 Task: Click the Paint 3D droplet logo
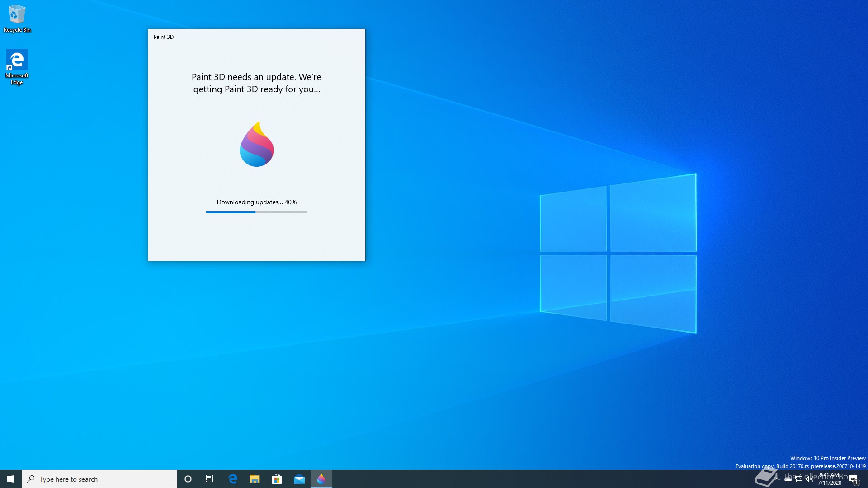click(256, 144)
